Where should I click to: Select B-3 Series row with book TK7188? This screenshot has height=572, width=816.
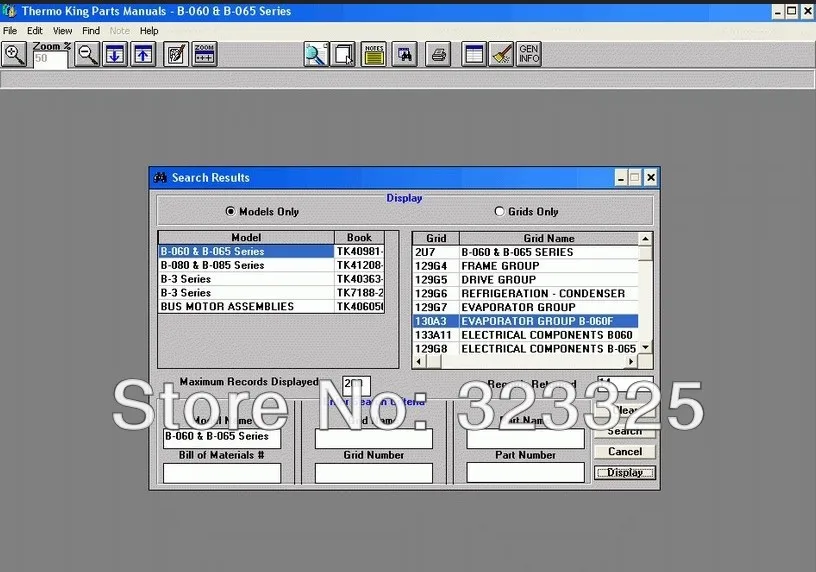[271, 293]
